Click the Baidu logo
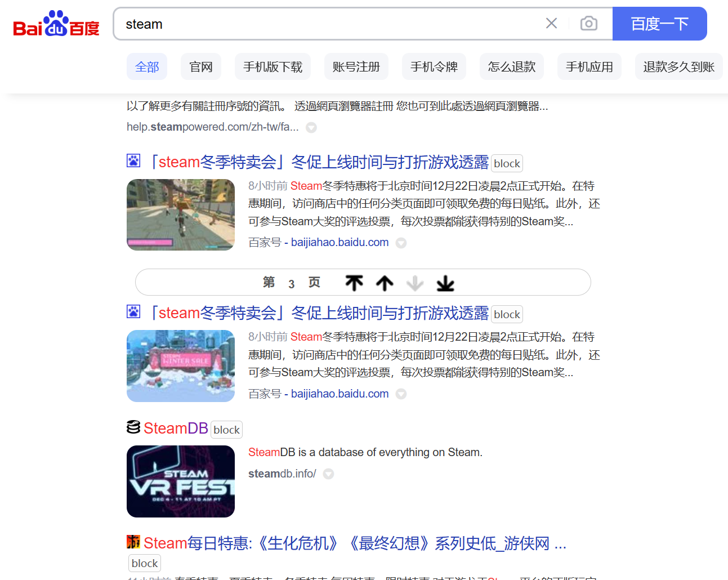Image resolution: width=728 pixels, height=580 pixels. tap(56, 24)
